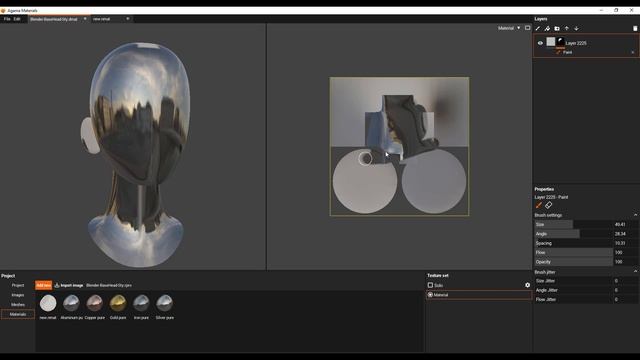Toggle viewport layout icon beside Material dropdown
640x360 pixels.
(527, 28)
